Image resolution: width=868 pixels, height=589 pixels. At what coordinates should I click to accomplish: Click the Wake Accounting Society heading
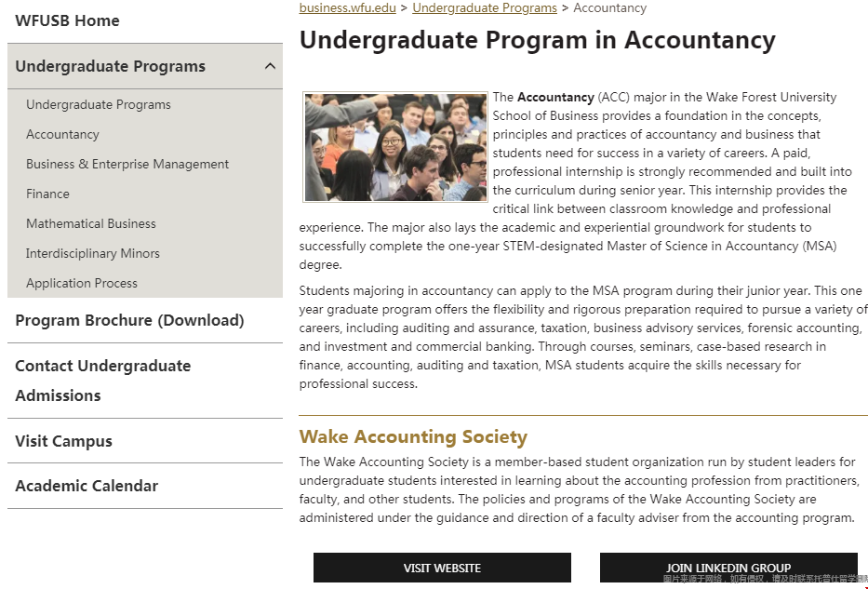coord(413,436)
